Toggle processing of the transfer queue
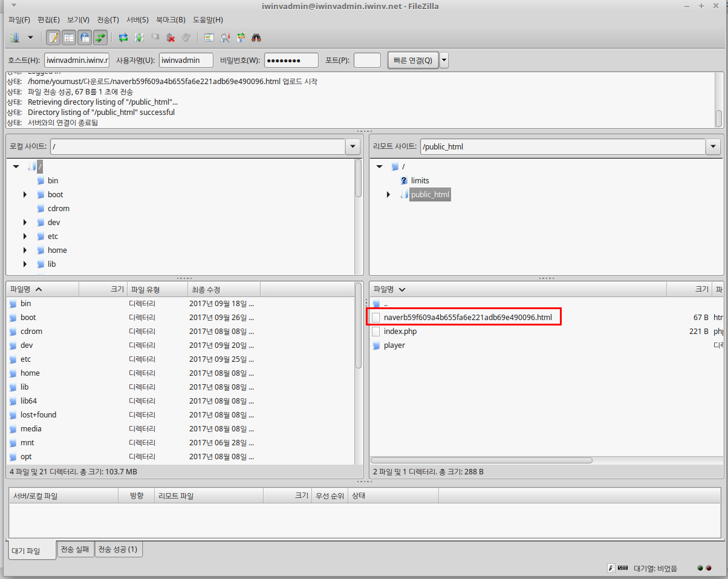728x579 pixels. click(139, 38)
